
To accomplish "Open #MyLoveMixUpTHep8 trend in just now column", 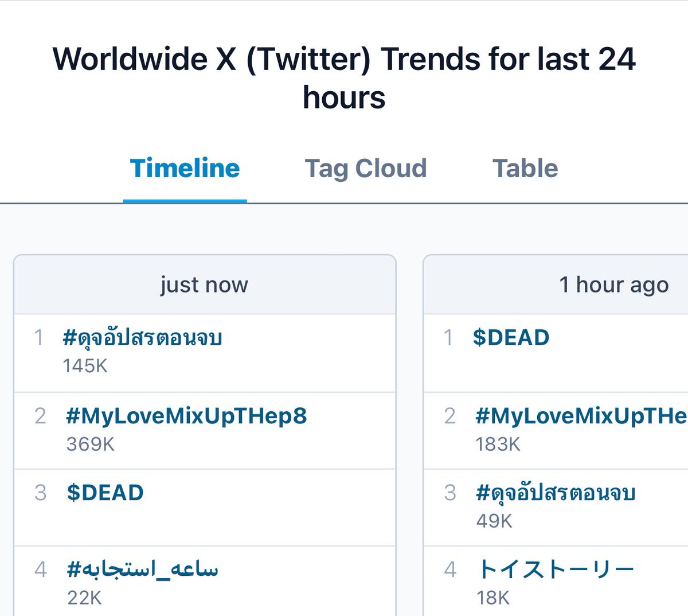I will pos(186,416).
